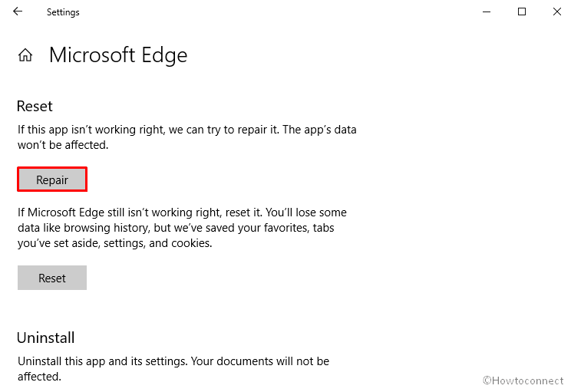This screenshot has height=392, width=571.
Task: Select the Microsoft Edge page heading
Action: [118, 55]
